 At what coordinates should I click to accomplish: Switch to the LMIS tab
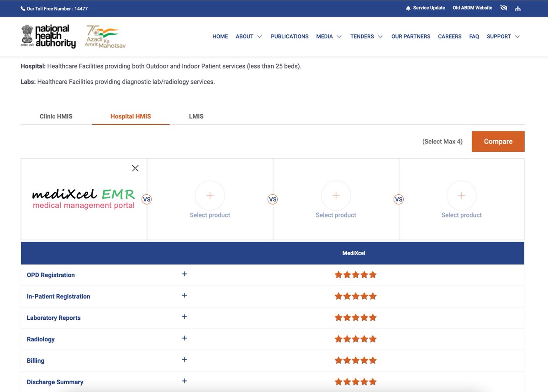(x=196, y=117)
